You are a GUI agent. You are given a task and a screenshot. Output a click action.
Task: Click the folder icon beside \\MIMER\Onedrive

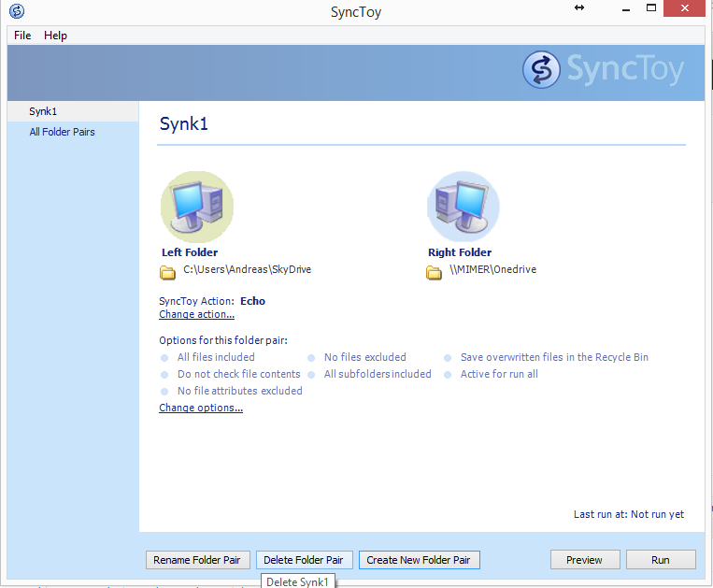(434, 272)
